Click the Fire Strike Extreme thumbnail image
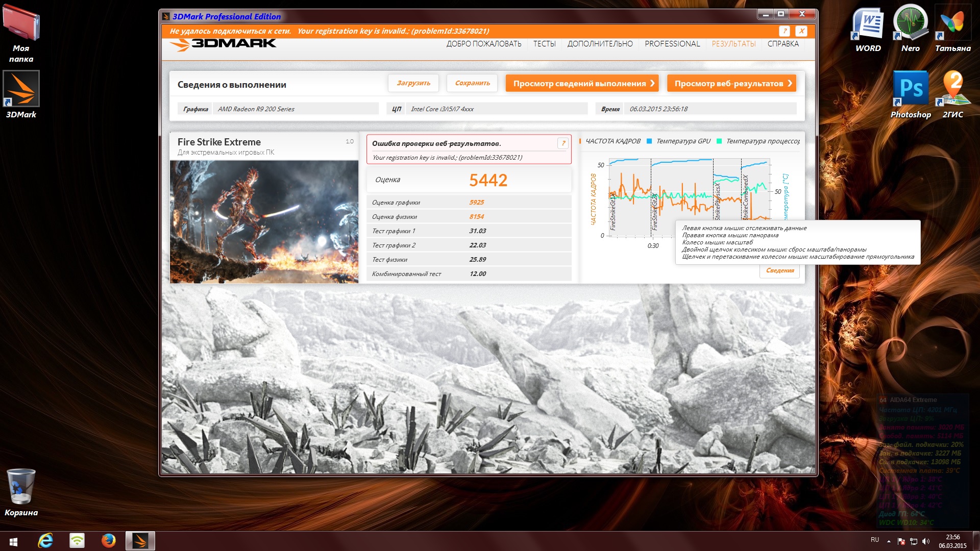The height and width of the screenshot is (551, 980). [x=264, y=222]
